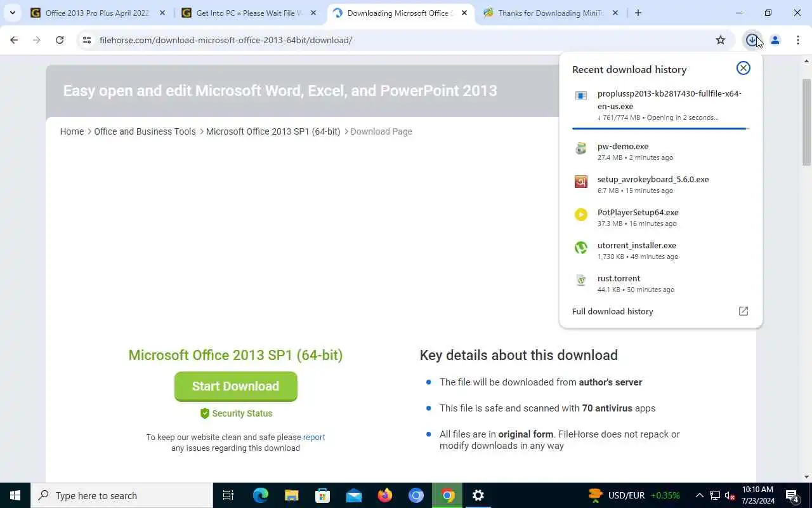
Task: Open Microsoft Store from taskbar
Action: click(322, 495)
